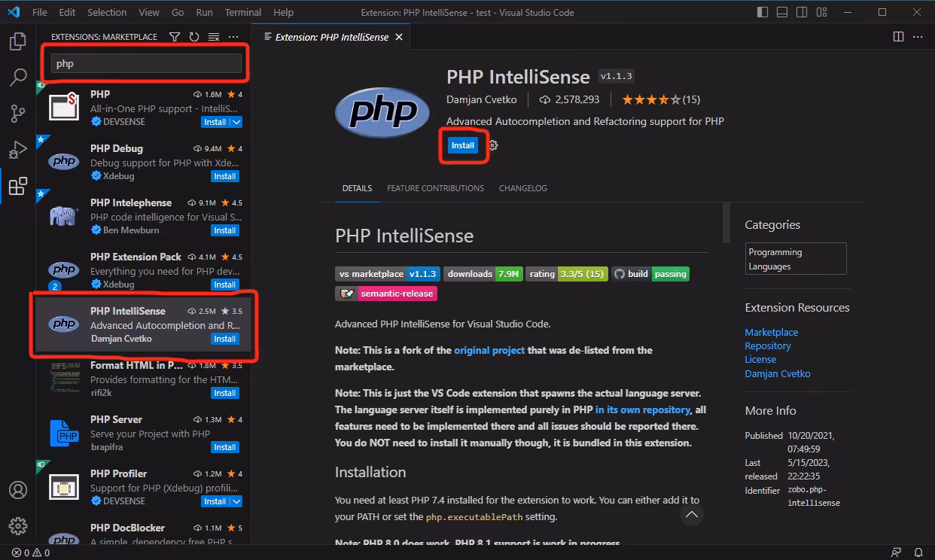Screen dimensions: 935x560
Task: Click the PHP IntelliSense large logo
Action: tap(382, 112)
